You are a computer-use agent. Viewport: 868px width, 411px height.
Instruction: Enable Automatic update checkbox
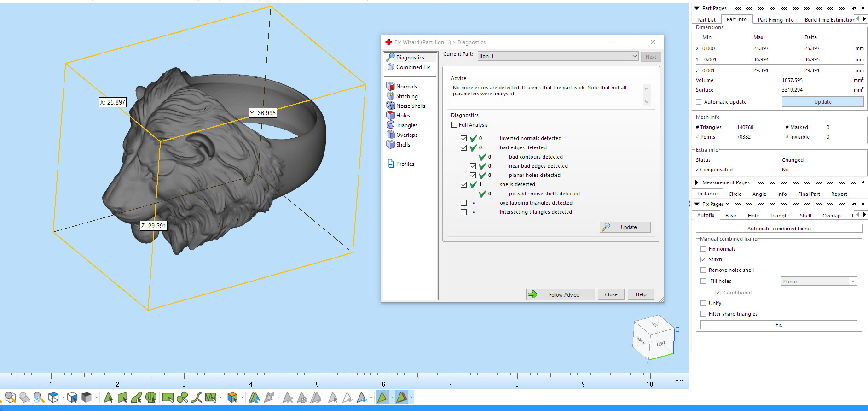coord(699,102)
